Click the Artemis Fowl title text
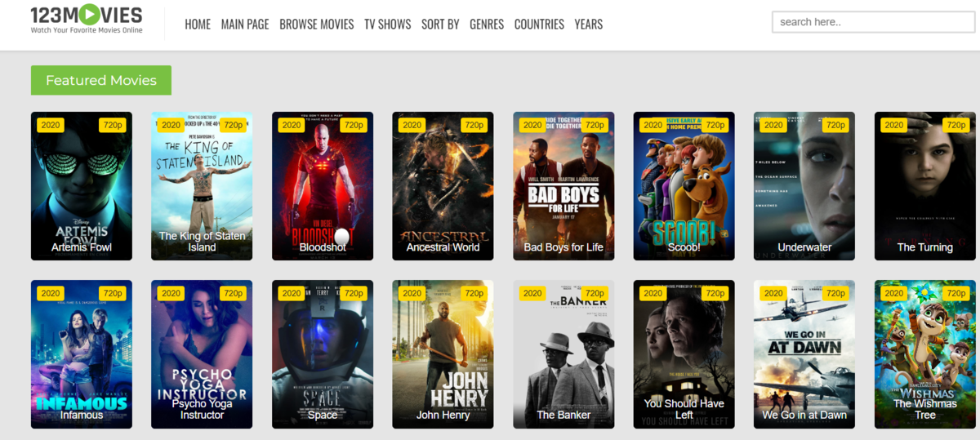This screenshot has width=980, height=440. [82, 247]
